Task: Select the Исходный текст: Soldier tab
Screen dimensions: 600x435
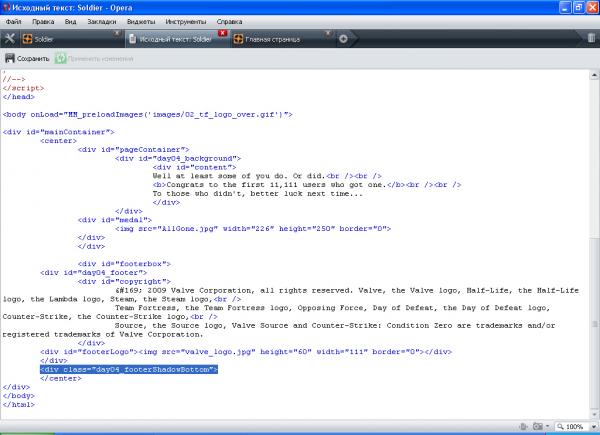Action: pyautogui.click(x=177, y=39)
